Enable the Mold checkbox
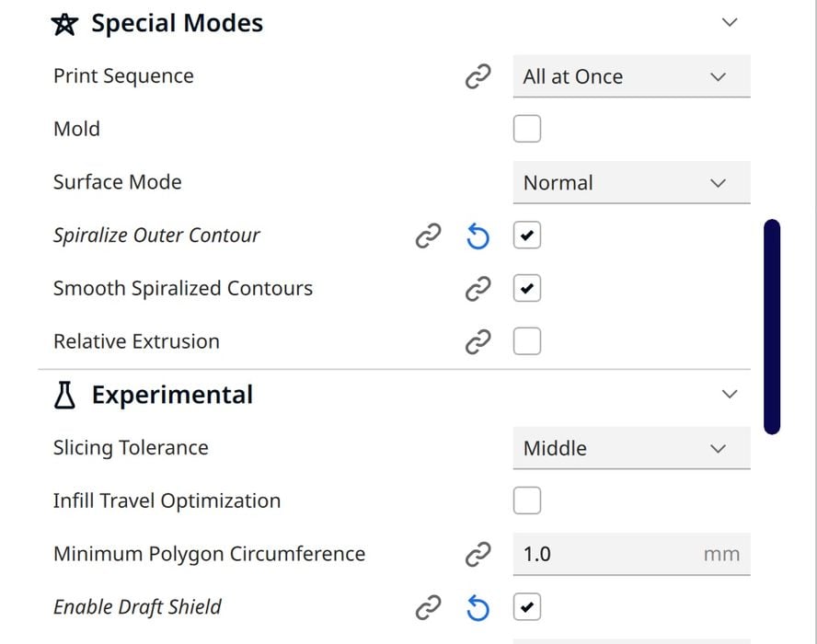The width and height of the screenshot is (817, 644). pyautogui.click(x=527, y=130)
